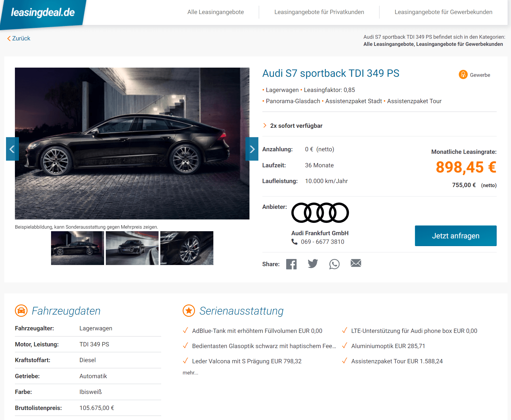Select the front-view car thumbnail
Viewport: 511px width, 420px height.
pos(132,248)
